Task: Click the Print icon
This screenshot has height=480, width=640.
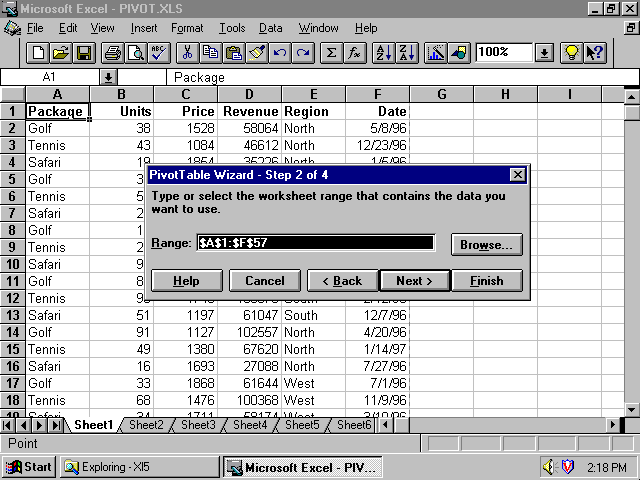Action: [x=113, y=53]
